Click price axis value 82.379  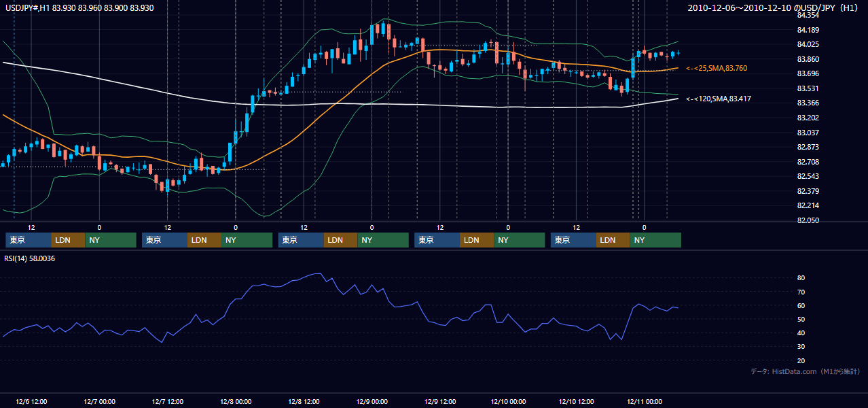coord(808,191)
